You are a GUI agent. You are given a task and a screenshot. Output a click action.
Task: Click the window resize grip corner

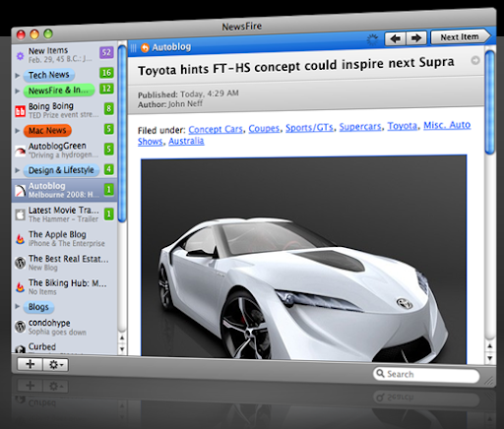pos(489,381)
